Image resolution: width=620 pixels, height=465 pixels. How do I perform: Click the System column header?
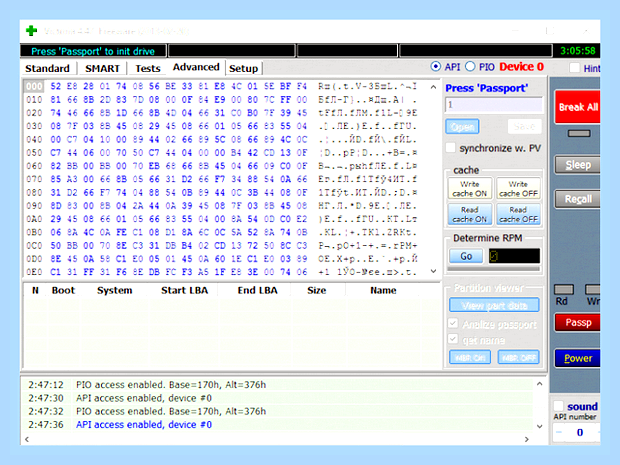[115, 290]
